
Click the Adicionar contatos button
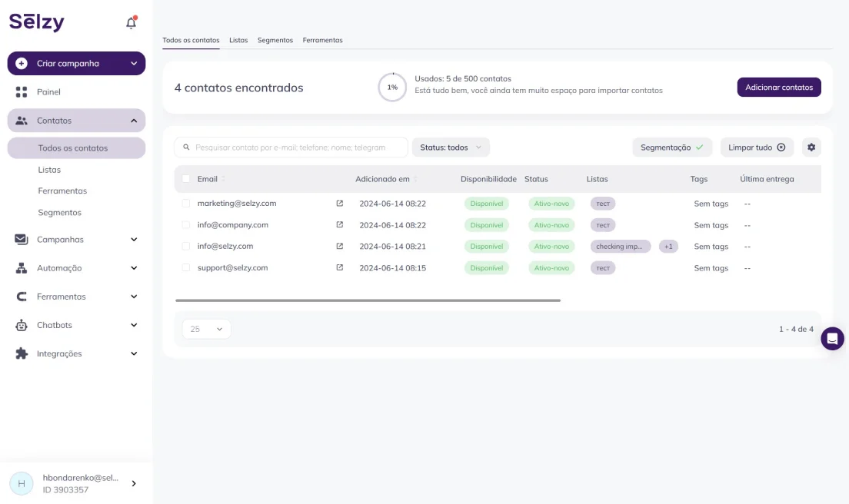coord(778,88)
